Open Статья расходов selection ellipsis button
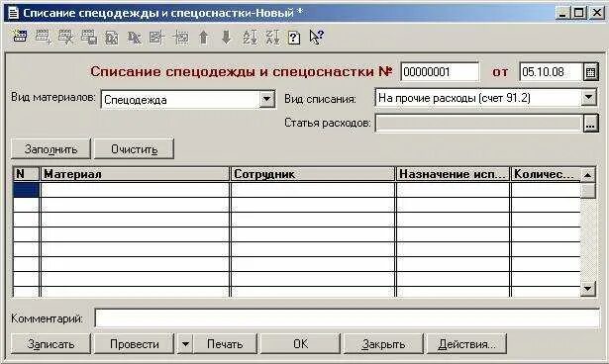 coord(590,124)
